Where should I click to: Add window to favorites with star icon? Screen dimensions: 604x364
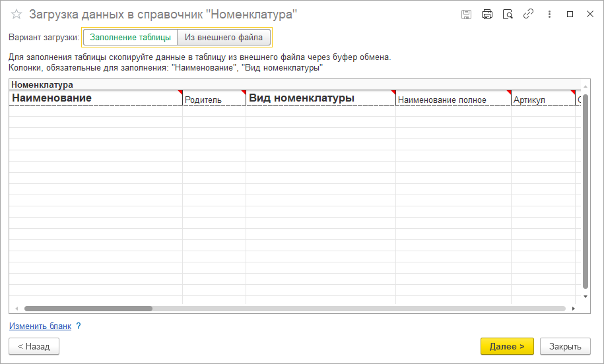17,14
